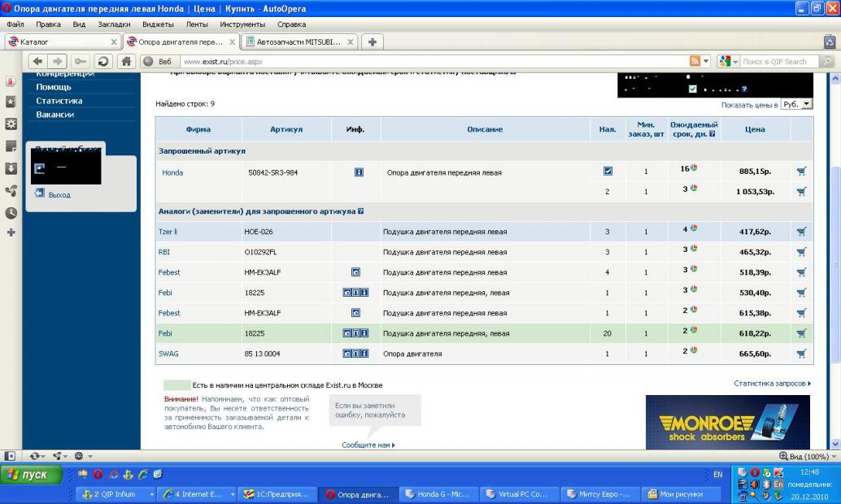841x504 pixels.
Task: Open the Справка menu
Action: coord(292,24)
